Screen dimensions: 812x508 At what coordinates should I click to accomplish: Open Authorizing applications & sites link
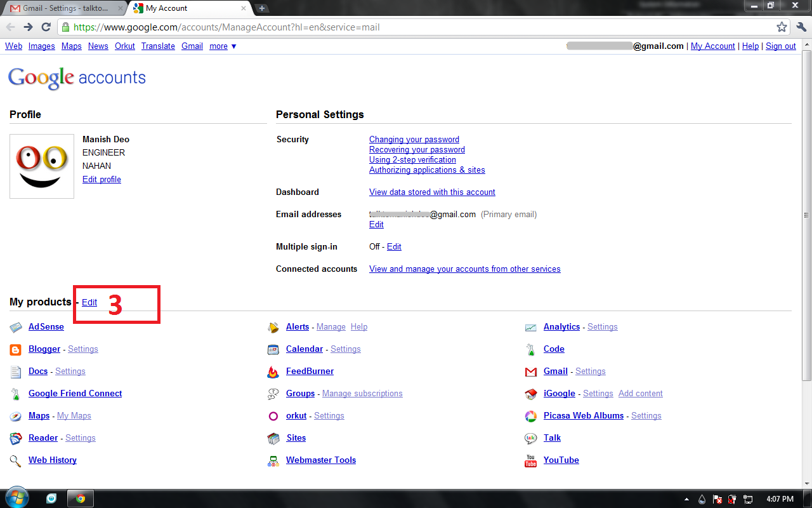(427, 170)
